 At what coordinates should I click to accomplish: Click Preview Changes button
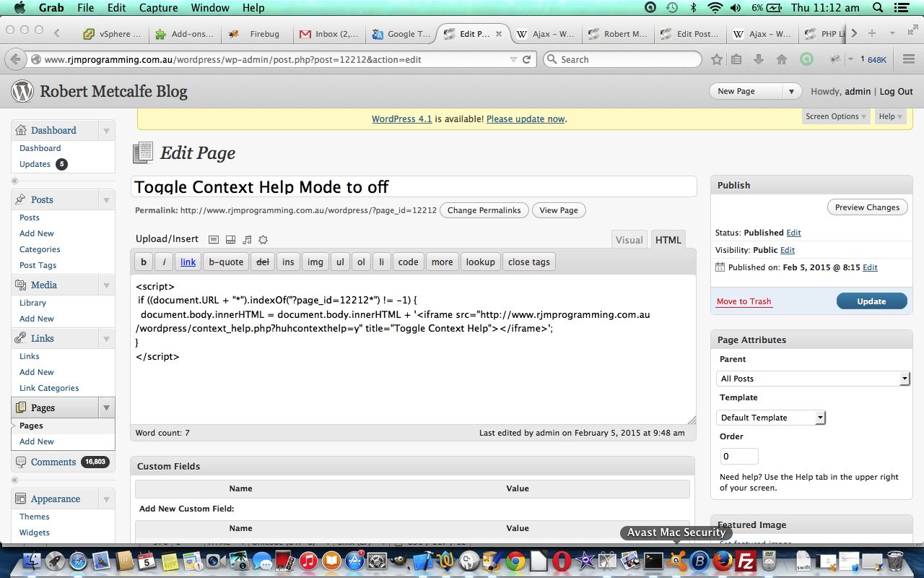pos(867,207)
